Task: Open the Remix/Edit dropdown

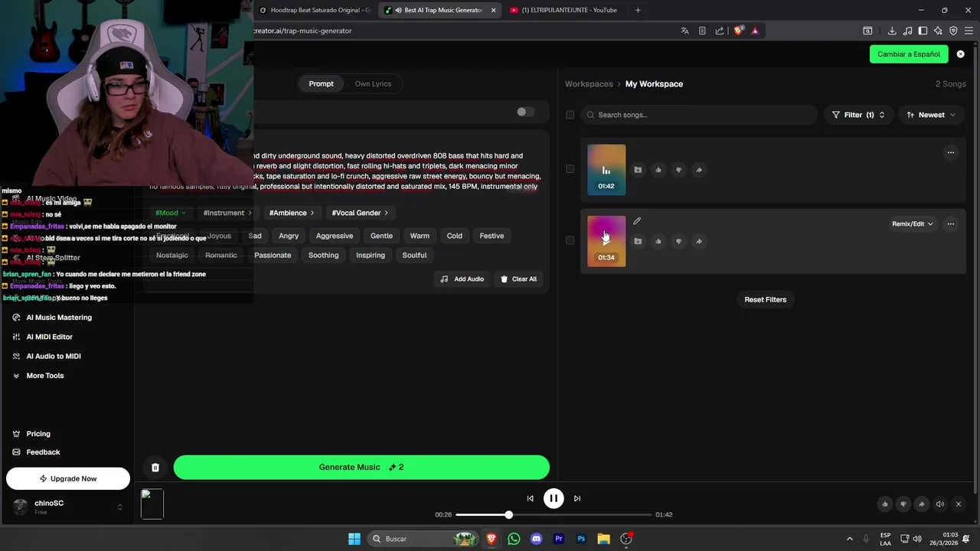Action: [912, 224]
